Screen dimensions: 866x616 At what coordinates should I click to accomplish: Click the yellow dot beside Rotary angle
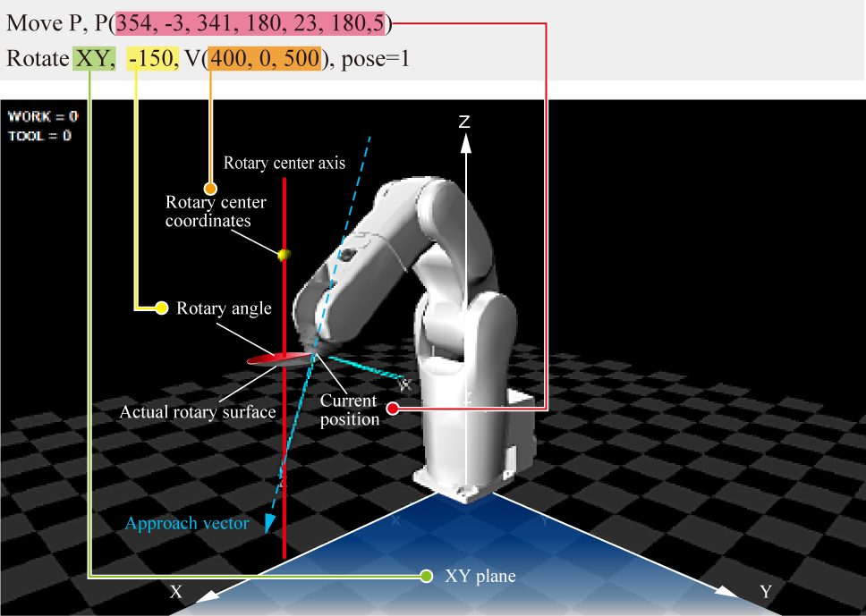click(162, 308)
